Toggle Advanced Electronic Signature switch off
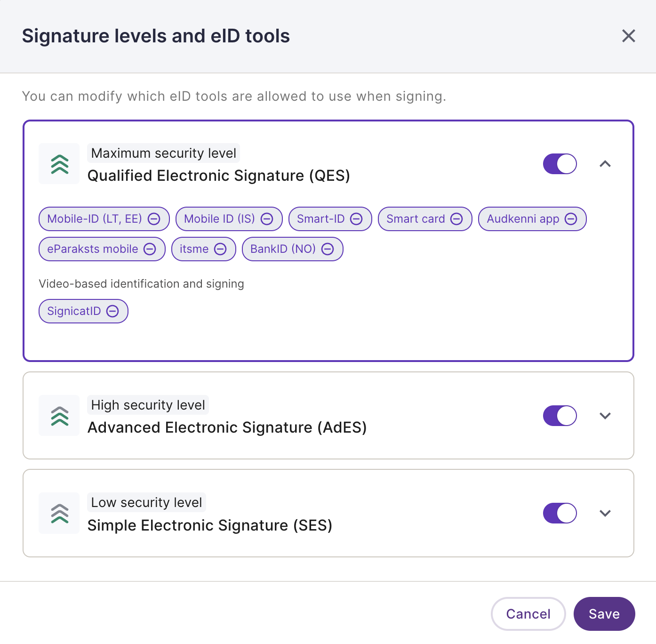Image resolution: width=656 pixels, height=644 pixels. click(560, 416)
